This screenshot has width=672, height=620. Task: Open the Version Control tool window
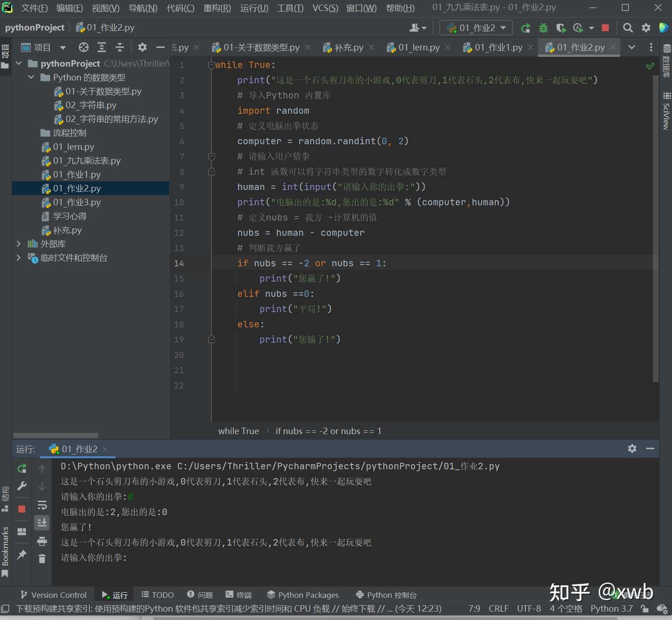coord(54,595)
